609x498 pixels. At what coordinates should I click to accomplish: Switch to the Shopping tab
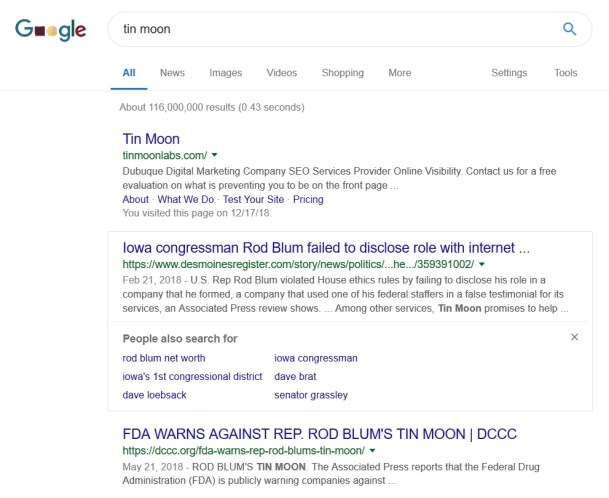tap(343, 73)
